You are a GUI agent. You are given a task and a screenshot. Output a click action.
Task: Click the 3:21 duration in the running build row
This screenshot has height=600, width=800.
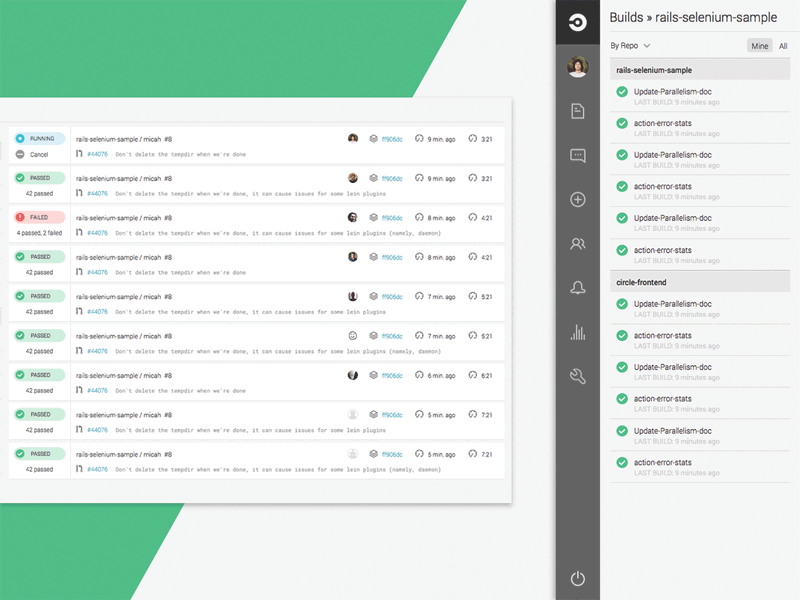[x=487, y=139]
